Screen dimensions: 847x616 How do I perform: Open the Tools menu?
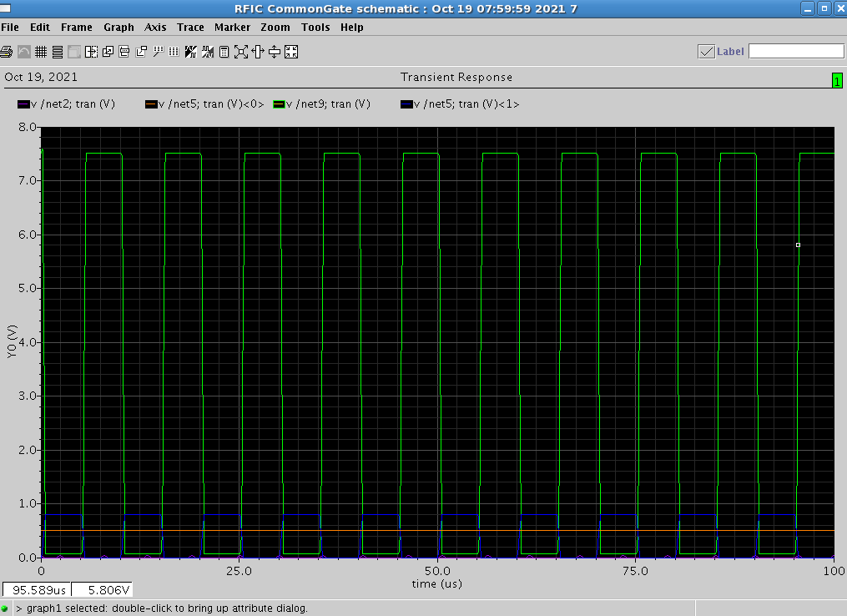[315, 27]
